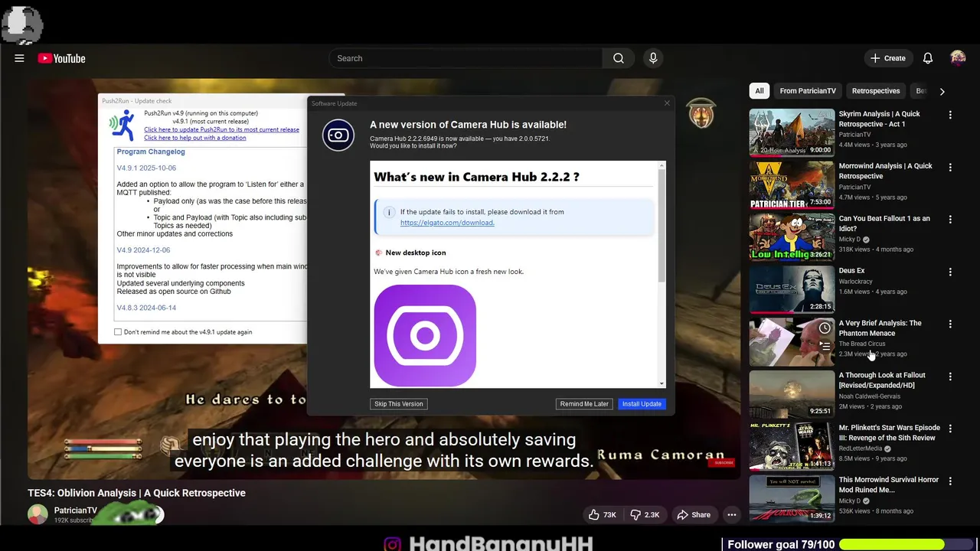Click the Push2Run running-man logo
The image size is (980, 551).
coord(122,125)
